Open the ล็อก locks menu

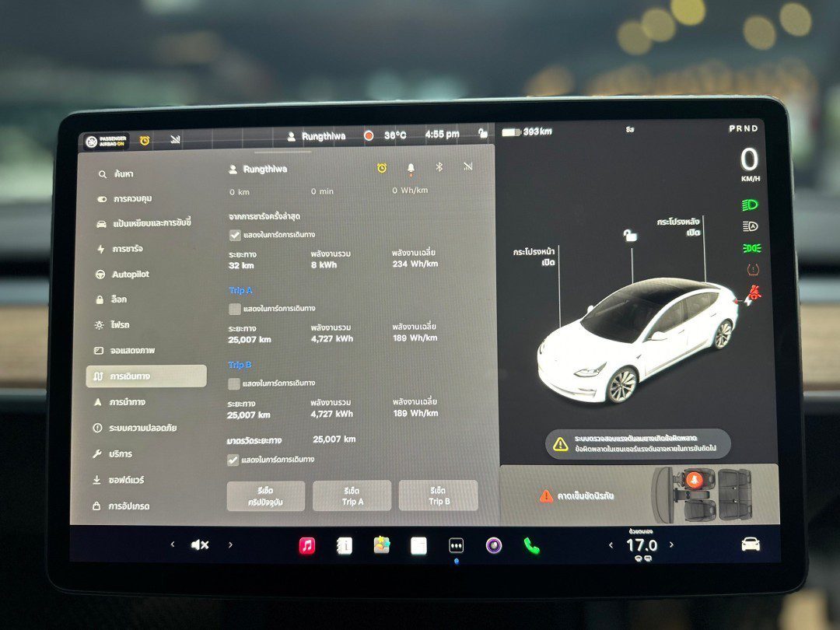[x=111, y=299]
